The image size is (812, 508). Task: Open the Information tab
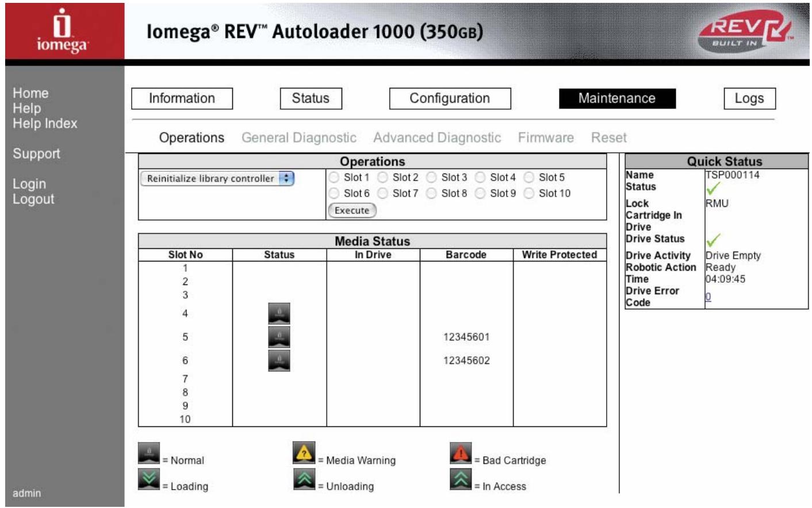click(182, 98)
